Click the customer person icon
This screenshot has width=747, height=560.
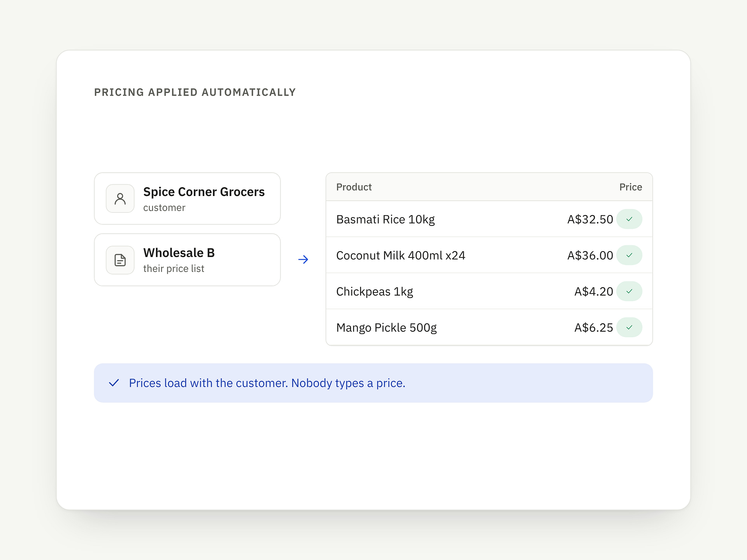pos(120,199)
